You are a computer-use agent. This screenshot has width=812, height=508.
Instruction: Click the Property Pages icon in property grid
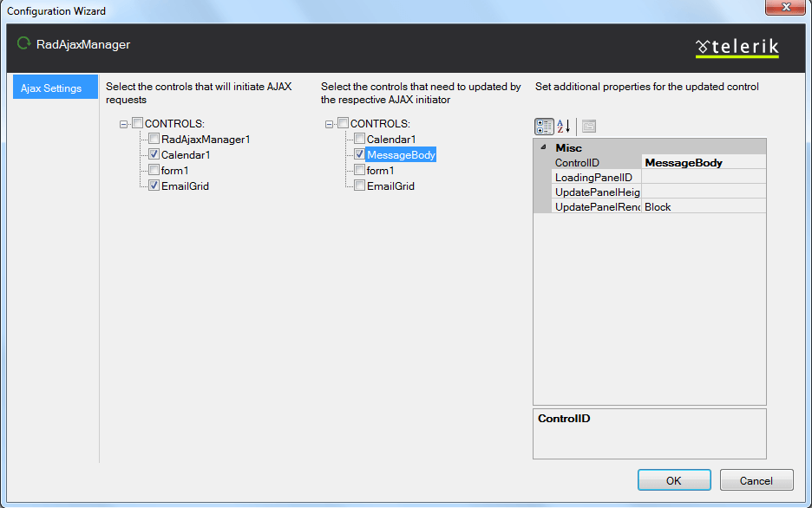tap(589, 127)
